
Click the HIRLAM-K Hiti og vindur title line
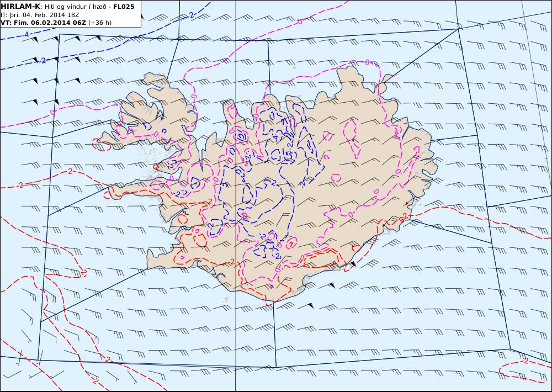tap(67, 7)
